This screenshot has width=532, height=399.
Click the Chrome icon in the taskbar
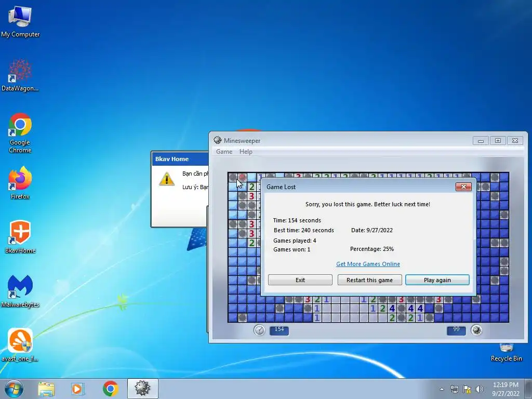click(110, 389)
